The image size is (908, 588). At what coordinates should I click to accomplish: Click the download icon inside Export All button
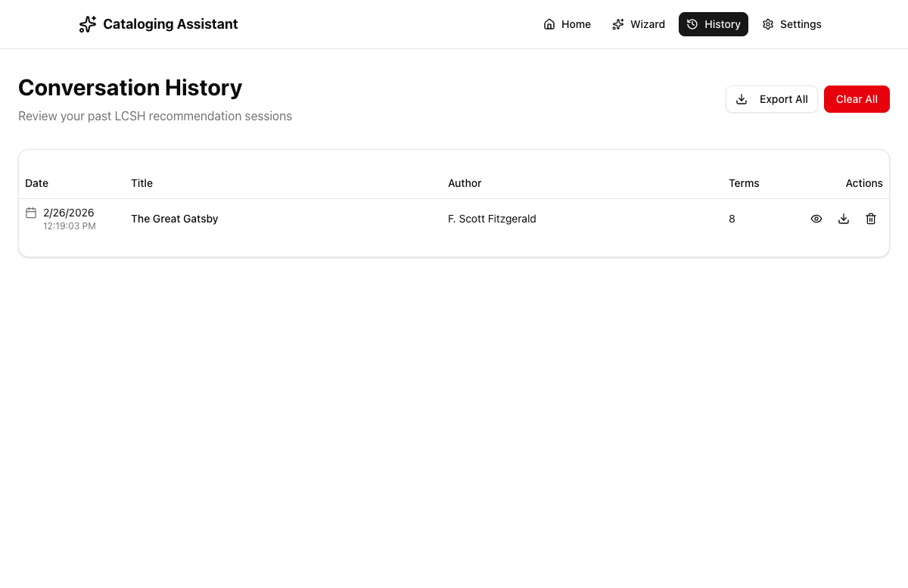[x=742, y=98]
